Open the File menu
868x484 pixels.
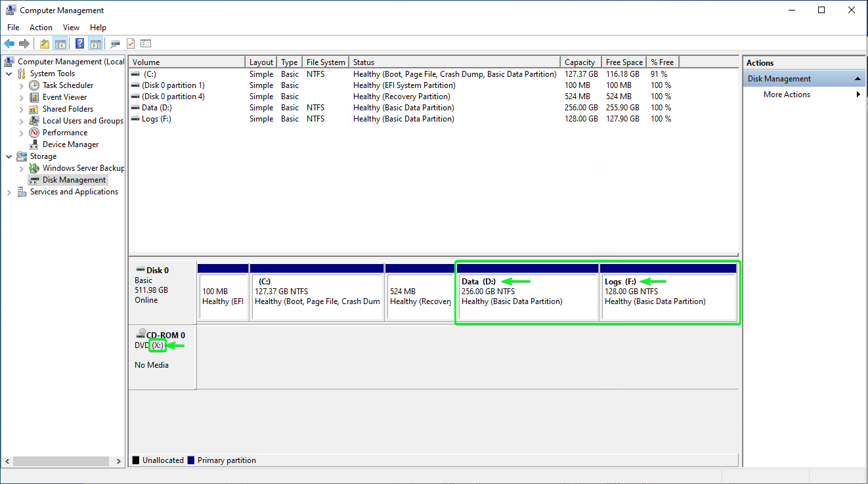click(x=13, y=28)
